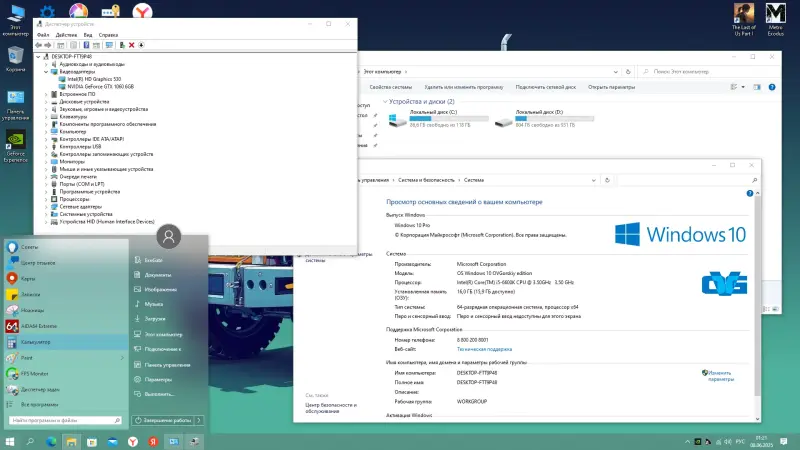Click Свойства системы in Explorer ribbon
800x450 pixels.
[x=390, y=87]
